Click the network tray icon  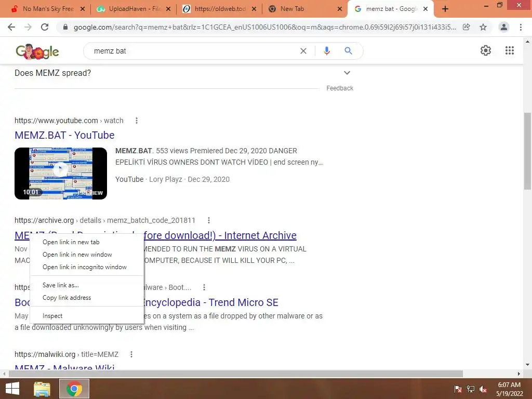471,389
